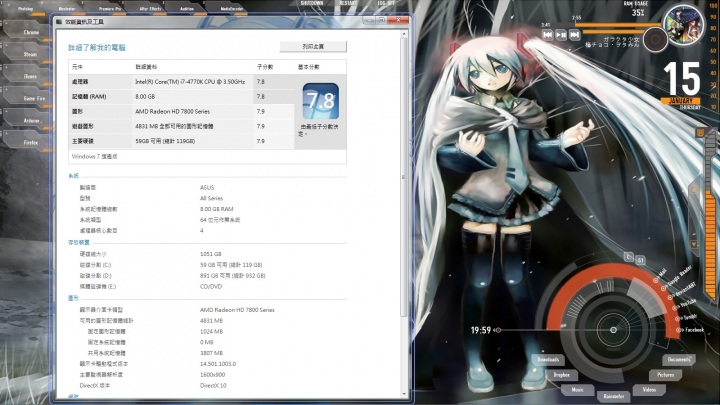720x405 pixels.
Task: Open the Tumblr link on the dial widget
Action: coord(686,317)
